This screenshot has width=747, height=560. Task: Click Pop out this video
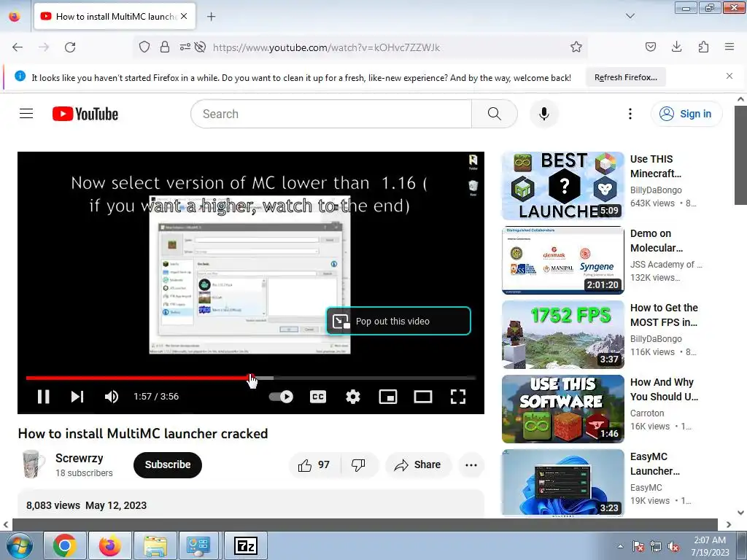tap(398, 321)
